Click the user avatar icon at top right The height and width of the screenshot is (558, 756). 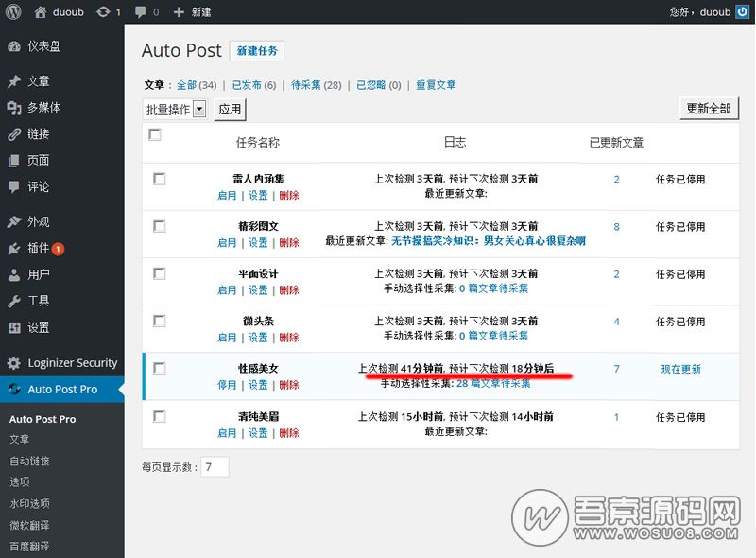point(742,12)
